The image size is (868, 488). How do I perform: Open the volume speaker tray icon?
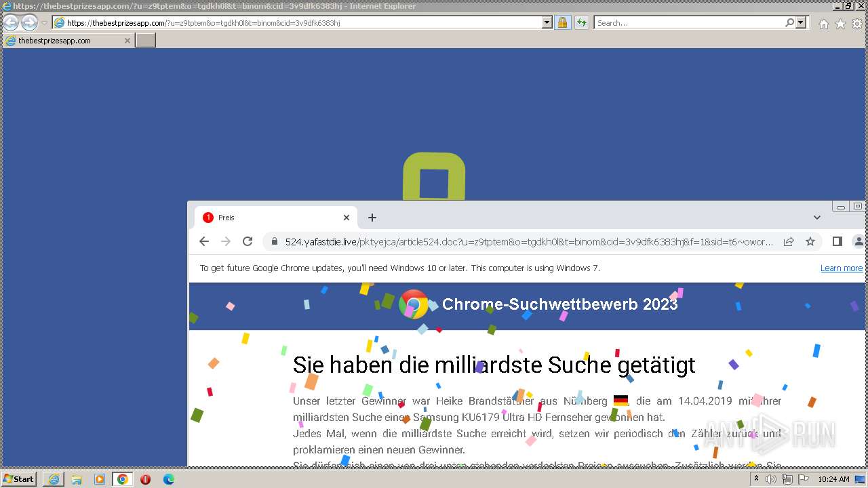pyautogui.click(x=771, y=479)
